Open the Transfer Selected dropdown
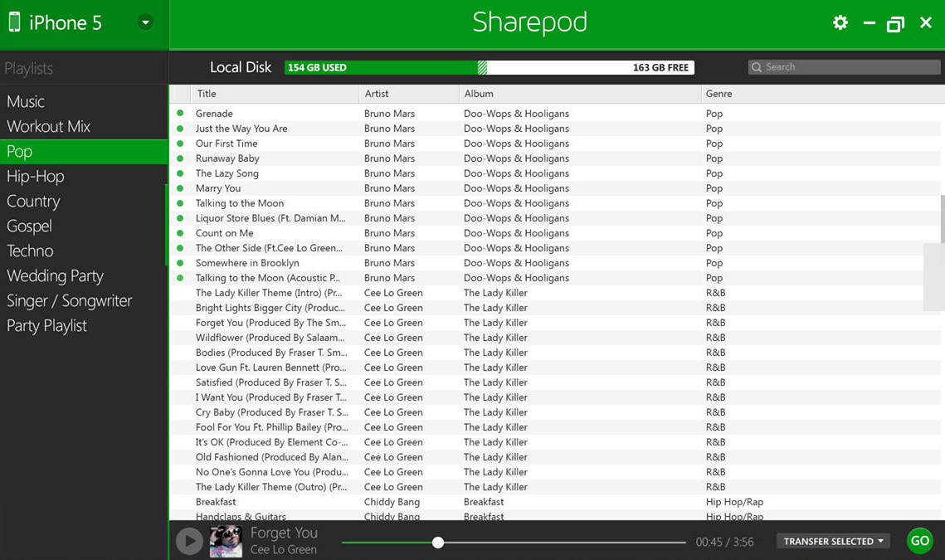Image resolution: width=945 pixels, height=560 pixels. pyautogui.click(x=833, y=541)
